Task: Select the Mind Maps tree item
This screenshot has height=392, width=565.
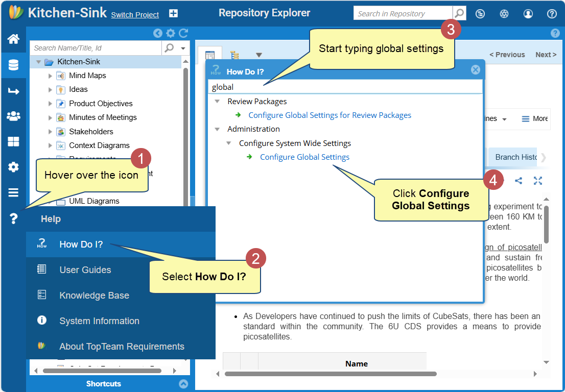Action: click(x=87, y=76)
